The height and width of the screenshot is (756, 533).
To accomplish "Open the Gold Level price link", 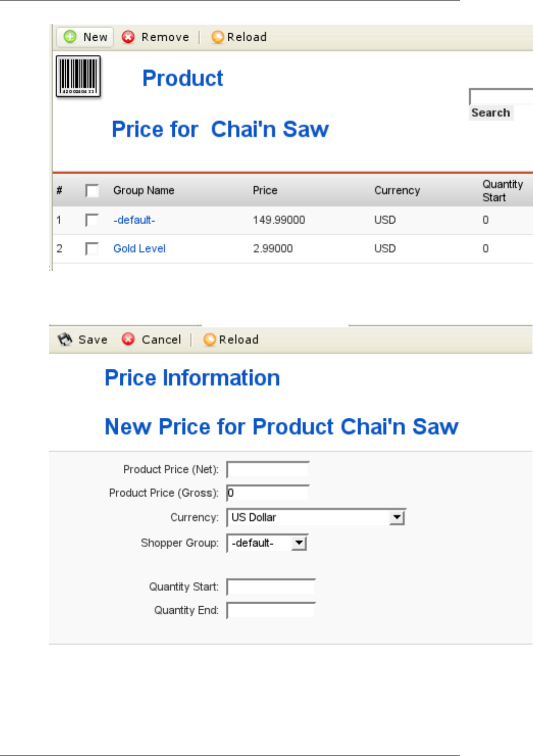I will click(x=139, y=249).
